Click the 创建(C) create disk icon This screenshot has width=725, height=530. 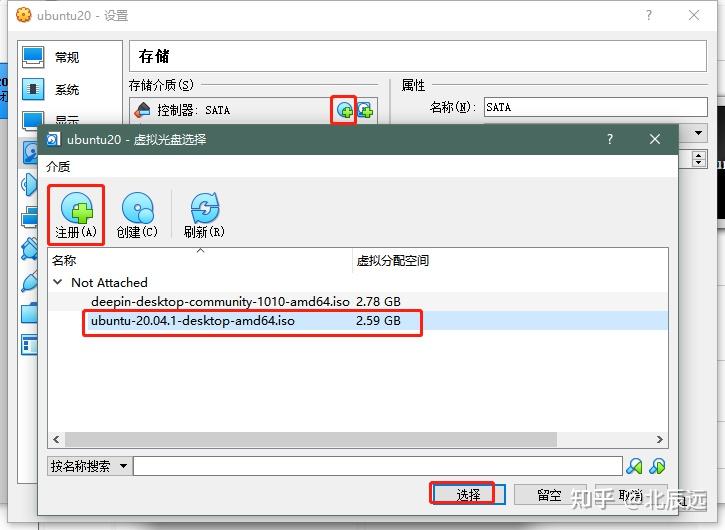pos(137,215)
